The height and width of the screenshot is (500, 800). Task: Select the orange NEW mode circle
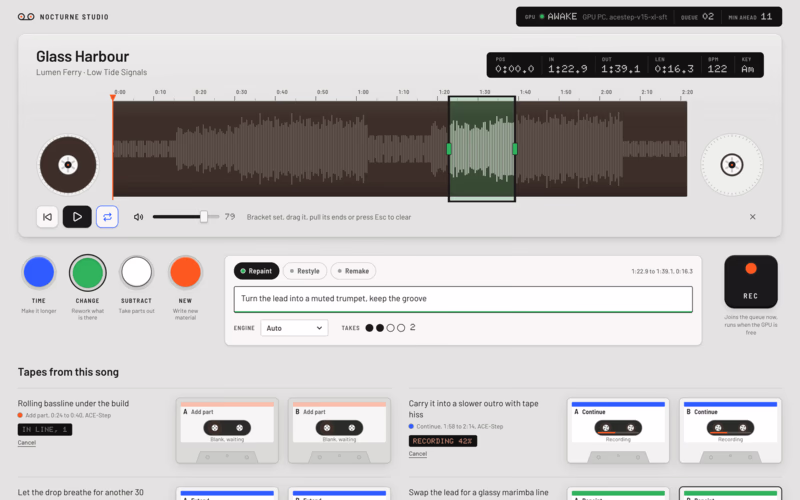tap(185, 272)
